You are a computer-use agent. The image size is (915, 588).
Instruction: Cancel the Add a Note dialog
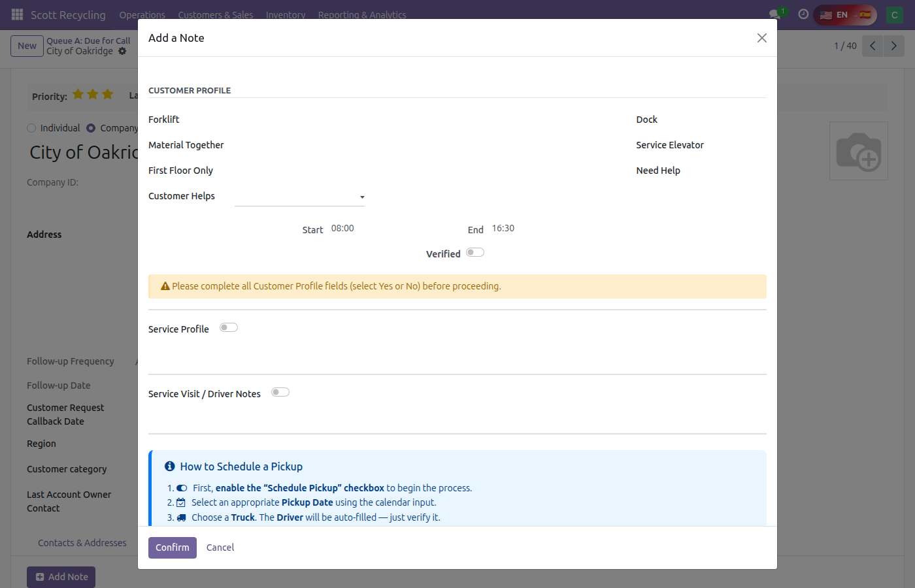tap(220, 547)
